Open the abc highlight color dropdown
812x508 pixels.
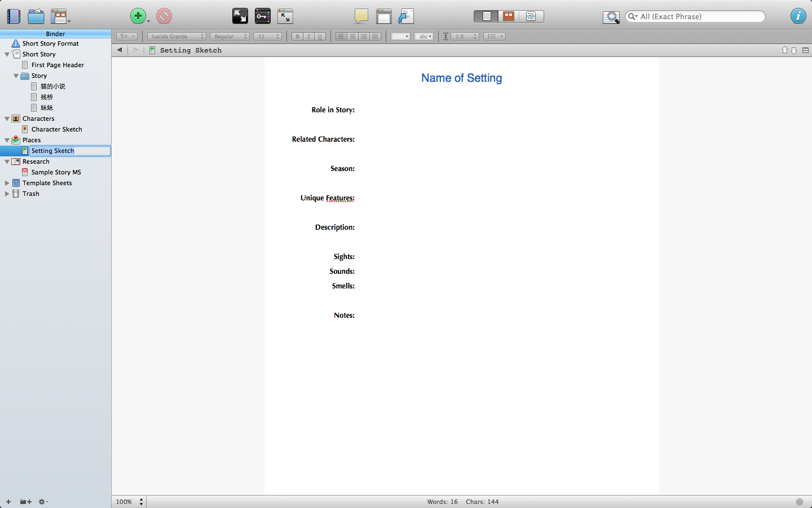coord(423,36)
